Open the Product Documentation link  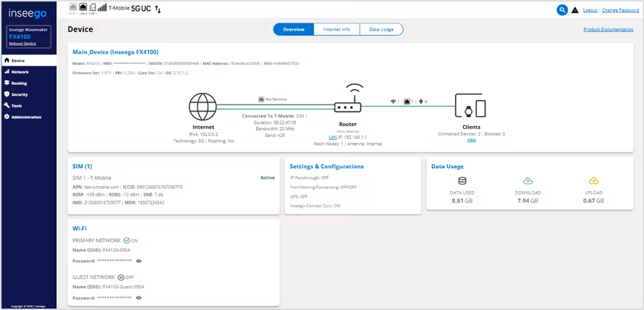(x=608, y=29)
